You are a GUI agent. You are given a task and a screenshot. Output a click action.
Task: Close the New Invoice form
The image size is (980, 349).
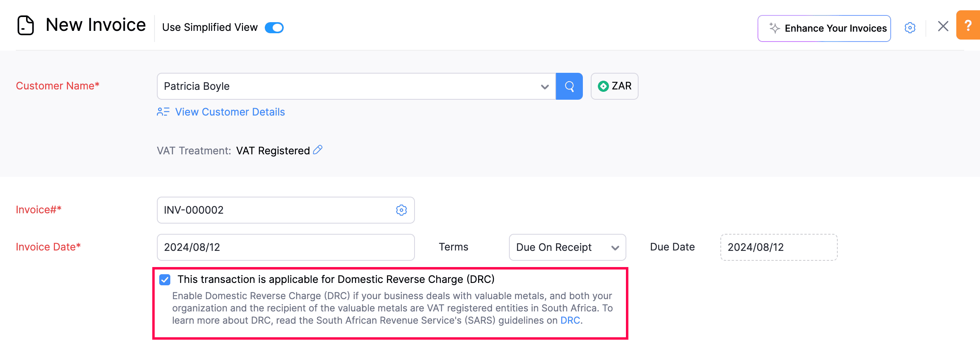point(943,27)
